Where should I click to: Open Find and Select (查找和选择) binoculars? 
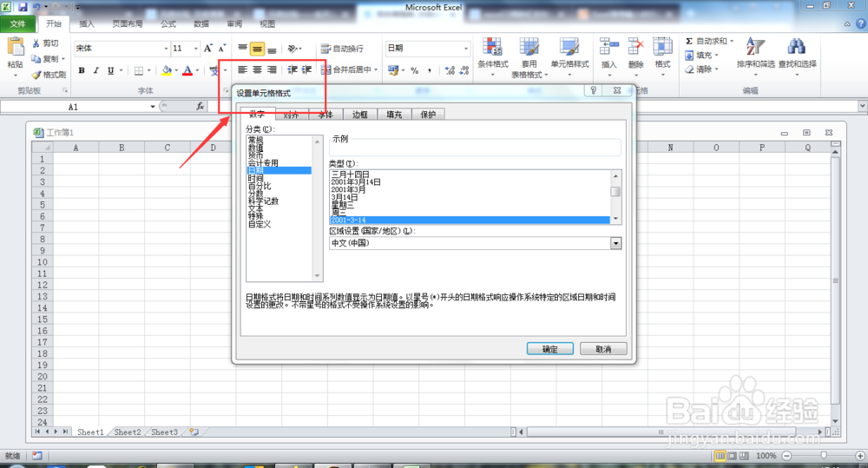[x=797, y=56]
